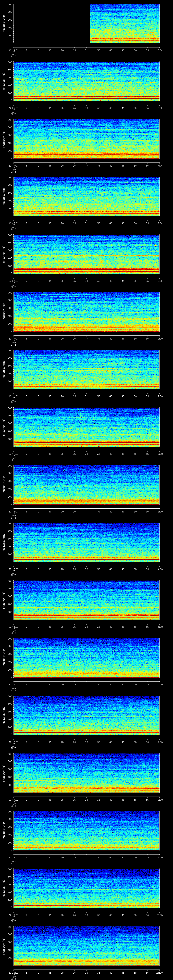
Task: Select the 11:00 end time label
Action: pos(159,396)
